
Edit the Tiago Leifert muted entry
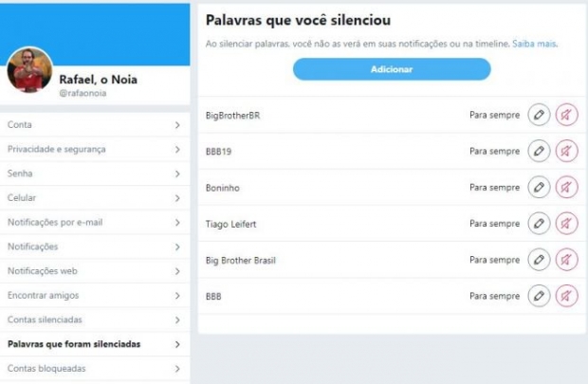[539, 224]
